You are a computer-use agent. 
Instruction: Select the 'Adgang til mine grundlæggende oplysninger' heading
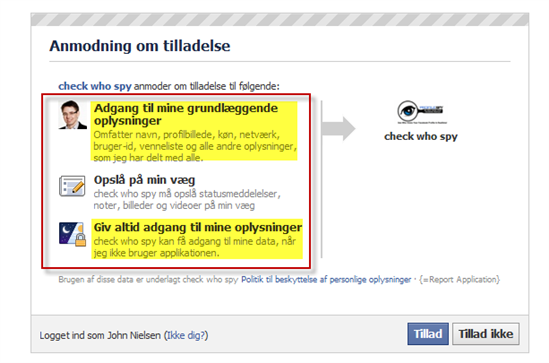pyautogui.click(x=186, y=114)
